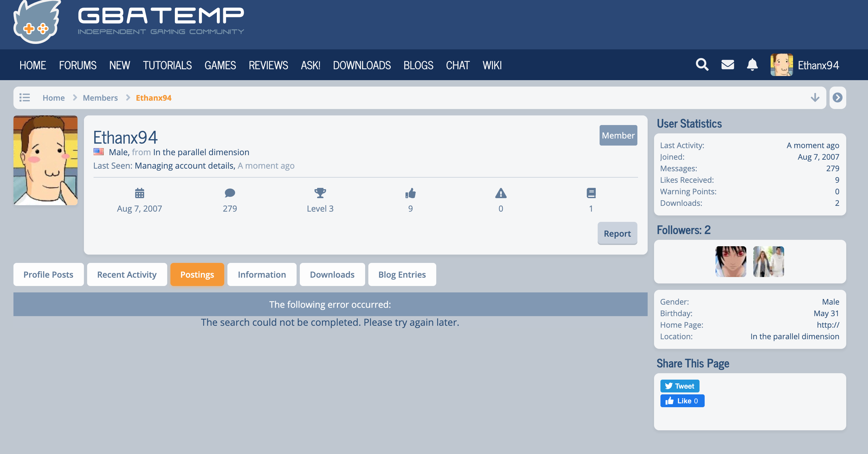Click 'Managing account details' last seen text

pos(185,166)
